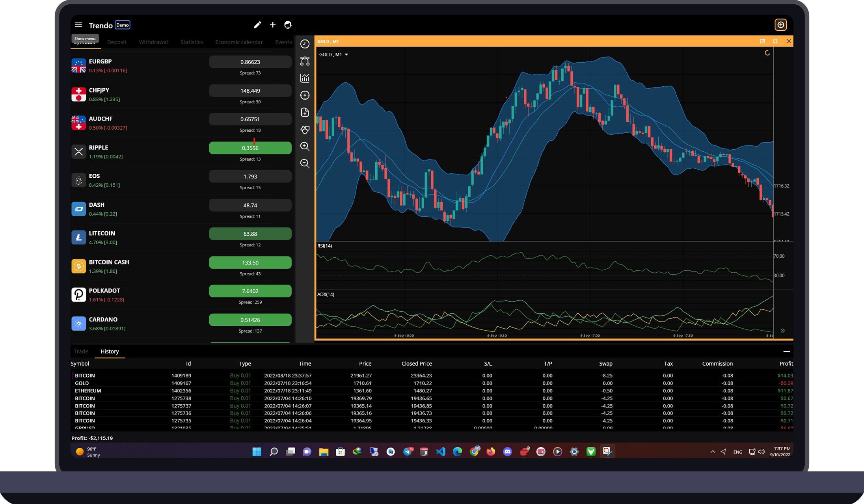Minimize the trade history panel

tap(787, 351)
